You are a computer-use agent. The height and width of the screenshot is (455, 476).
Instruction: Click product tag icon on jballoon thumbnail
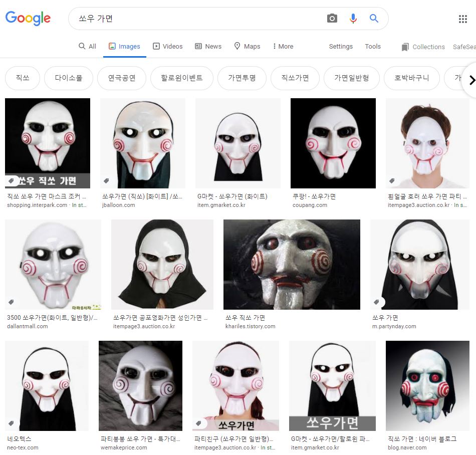coord(106,181)
